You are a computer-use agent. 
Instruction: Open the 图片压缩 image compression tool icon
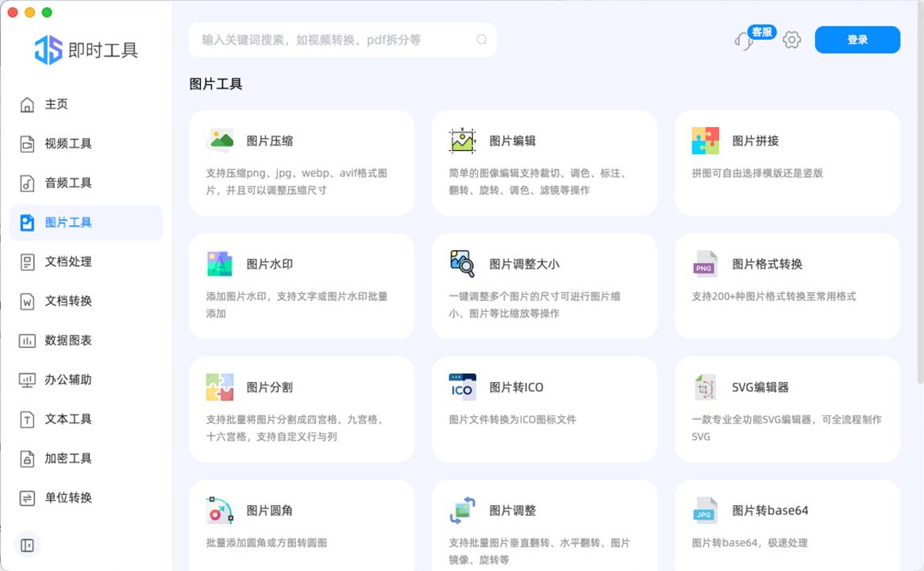(x=220, y=141)
